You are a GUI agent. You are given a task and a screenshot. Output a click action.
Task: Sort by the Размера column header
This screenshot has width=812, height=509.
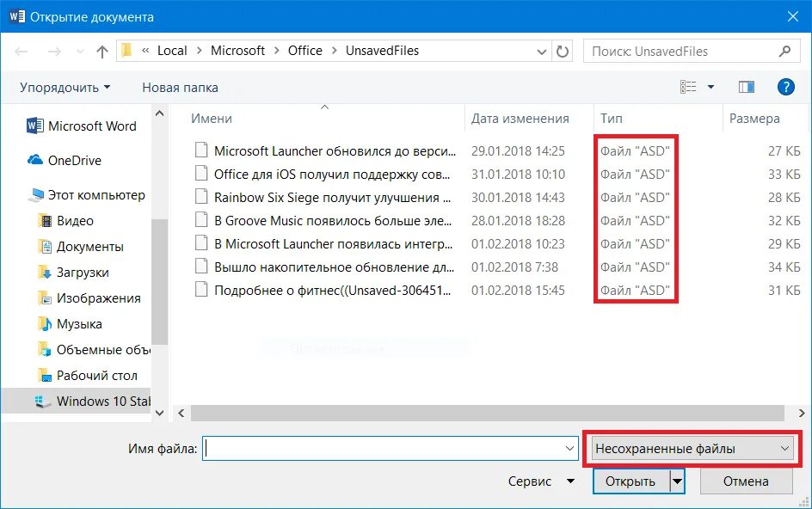pyautogui.click(x=754, y=119)
